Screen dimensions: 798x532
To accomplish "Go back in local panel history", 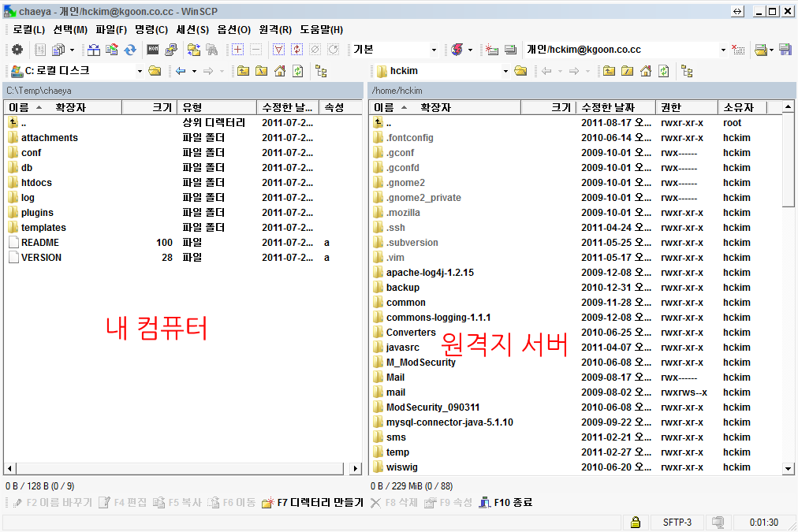I will point(180,71).
